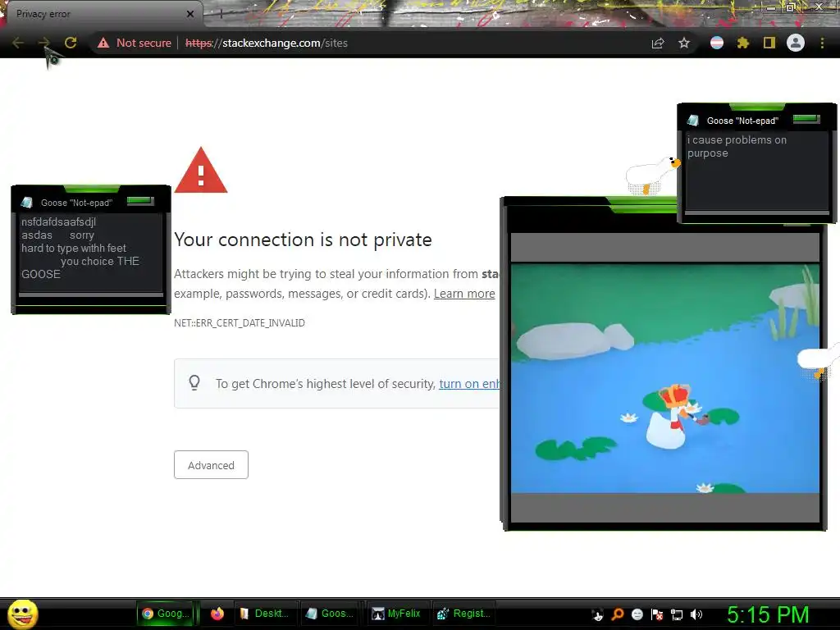Click the left Goose Not-epad notepad icon
Image resolution: width=840 pixels, height=630 pixels.
(x=27, y=203)
